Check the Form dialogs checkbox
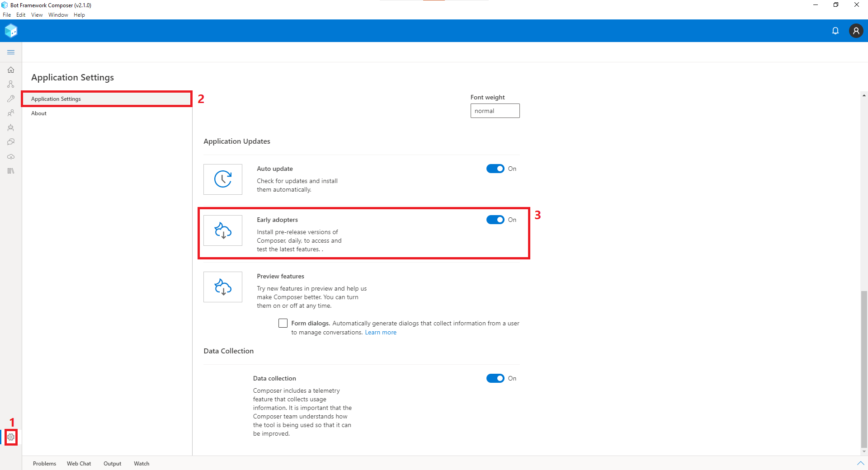 coord(283,323)
